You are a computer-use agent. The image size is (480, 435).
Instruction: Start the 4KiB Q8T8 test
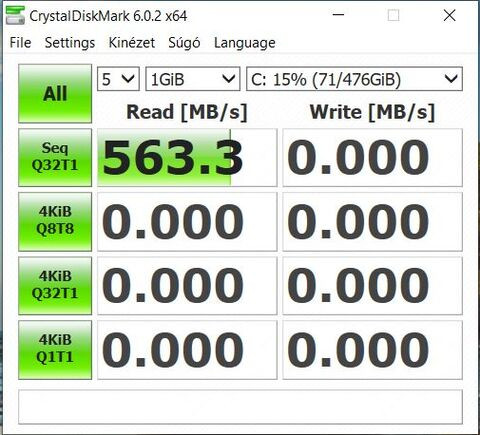point(55,221)
